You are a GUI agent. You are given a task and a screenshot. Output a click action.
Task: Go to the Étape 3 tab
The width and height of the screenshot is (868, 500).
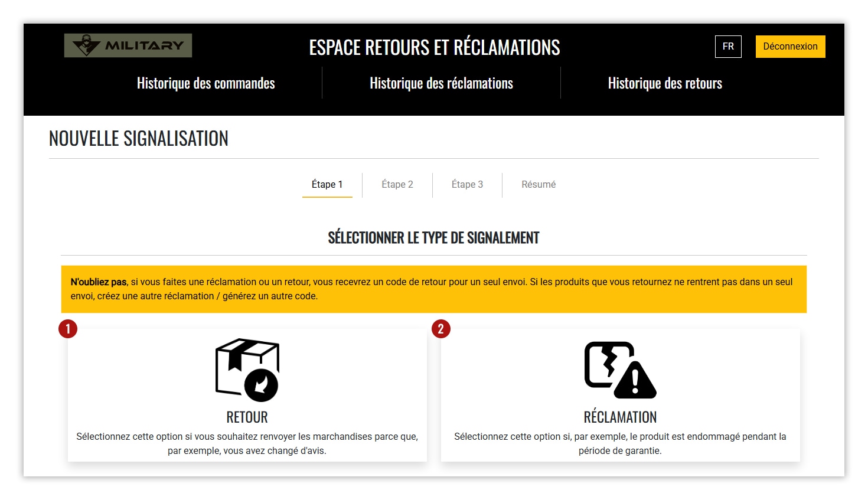coord(467,184)
